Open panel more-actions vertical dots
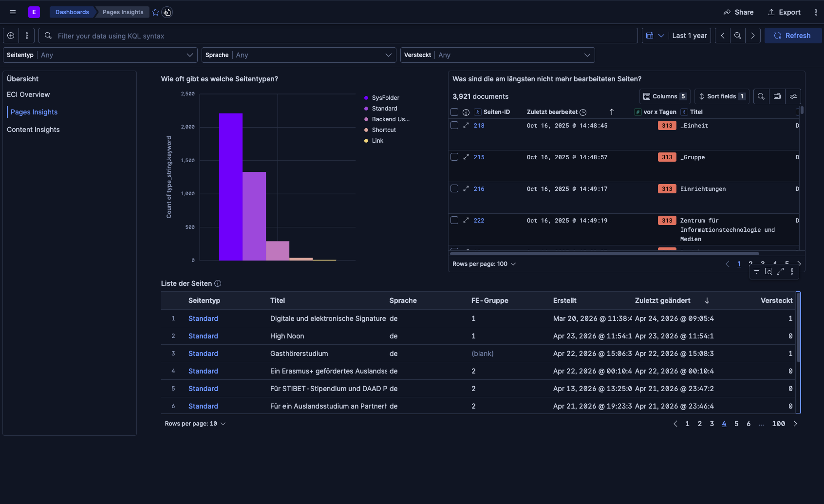Image resolution: width=824 pixels, height=504 pixels. pos(792,271)
